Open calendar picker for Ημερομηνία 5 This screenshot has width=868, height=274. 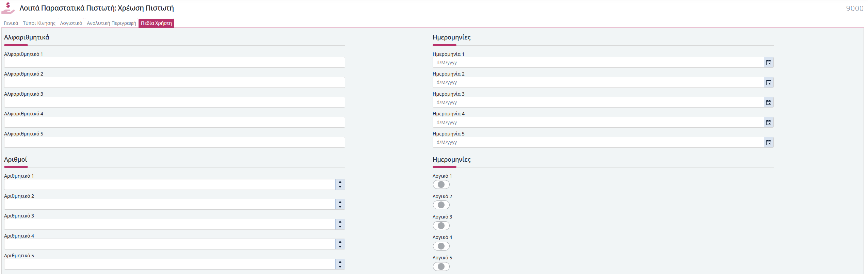point(769,142)
